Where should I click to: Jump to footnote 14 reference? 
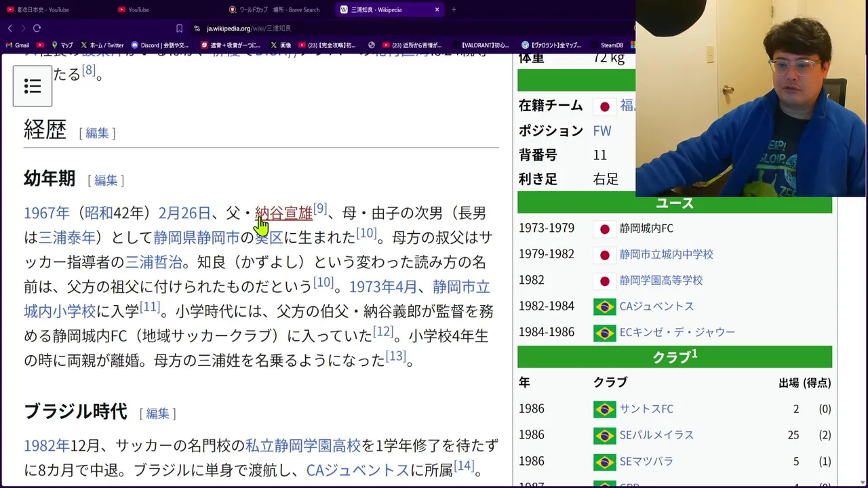click(x=465, y=465)
